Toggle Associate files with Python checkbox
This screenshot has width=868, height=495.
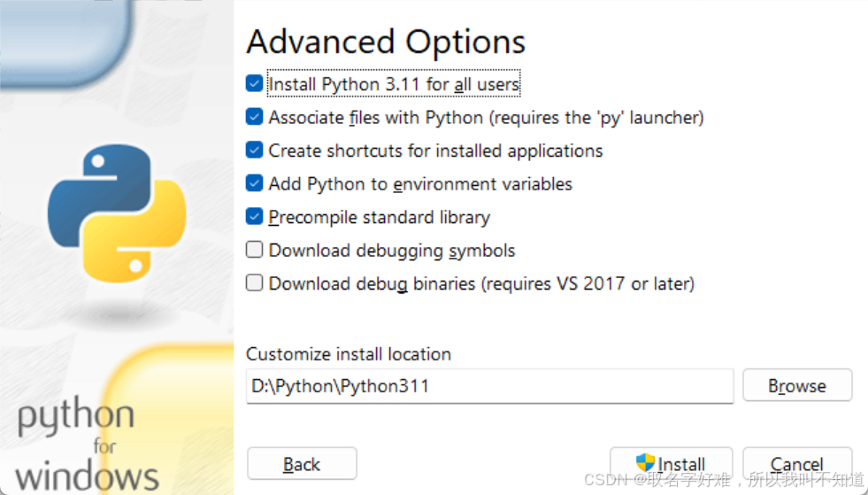click(x=254, y=117)
